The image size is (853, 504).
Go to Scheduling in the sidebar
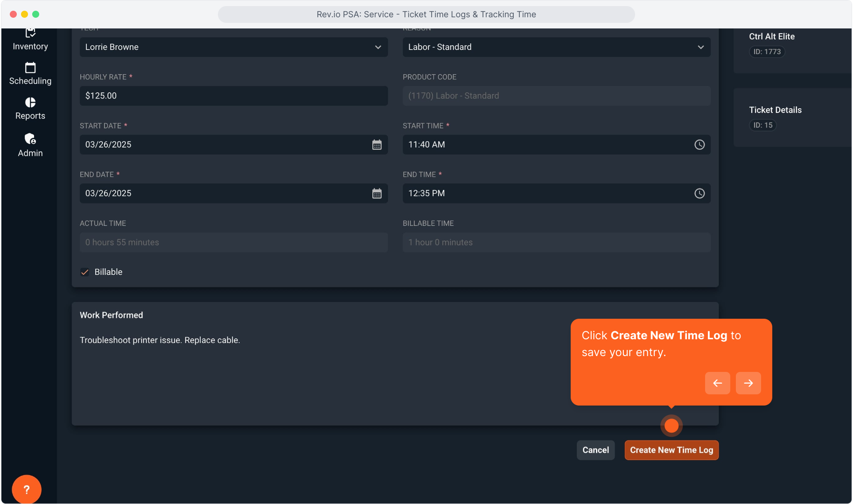30,74
